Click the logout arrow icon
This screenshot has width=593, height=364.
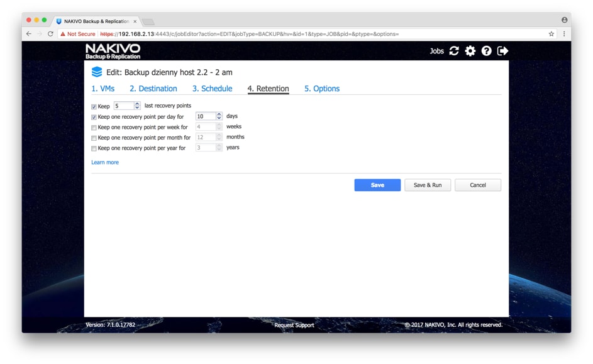[502, 51]
